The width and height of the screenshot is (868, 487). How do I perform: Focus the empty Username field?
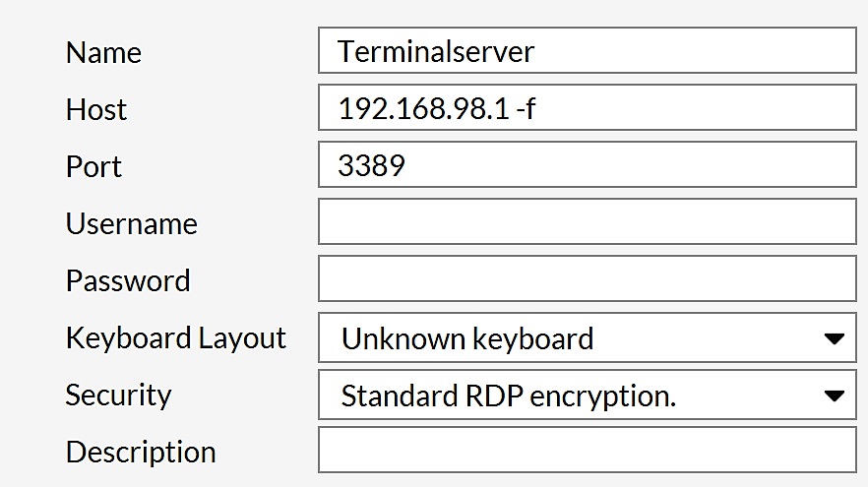pos(587,222)
